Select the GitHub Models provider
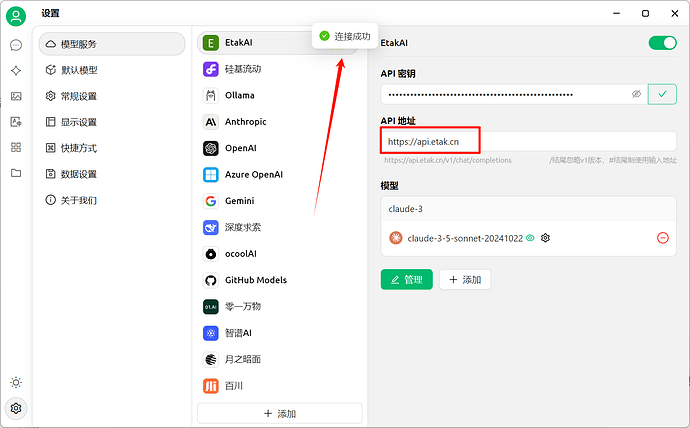Image resolution: width=690 pixels, height=428 pixels. (x=277, y=280)
